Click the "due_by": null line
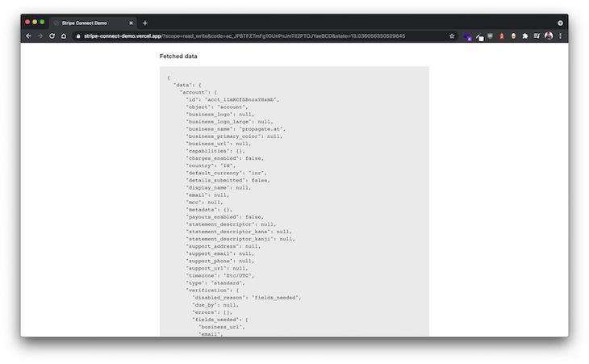The image size is (589, 364). [215, 304]
